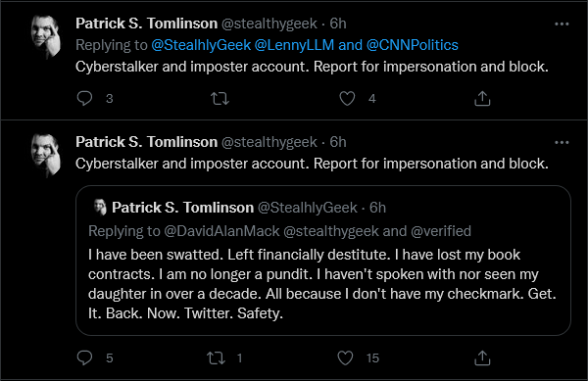Like the second tweet with 15 likes
588x381 pixels.
[x=345, y=357]
